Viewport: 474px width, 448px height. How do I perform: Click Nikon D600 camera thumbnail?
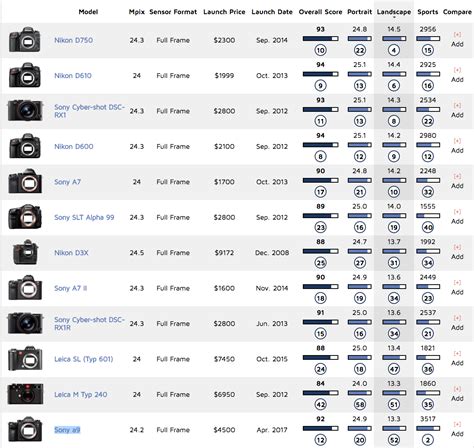click(x=25, y=146)
